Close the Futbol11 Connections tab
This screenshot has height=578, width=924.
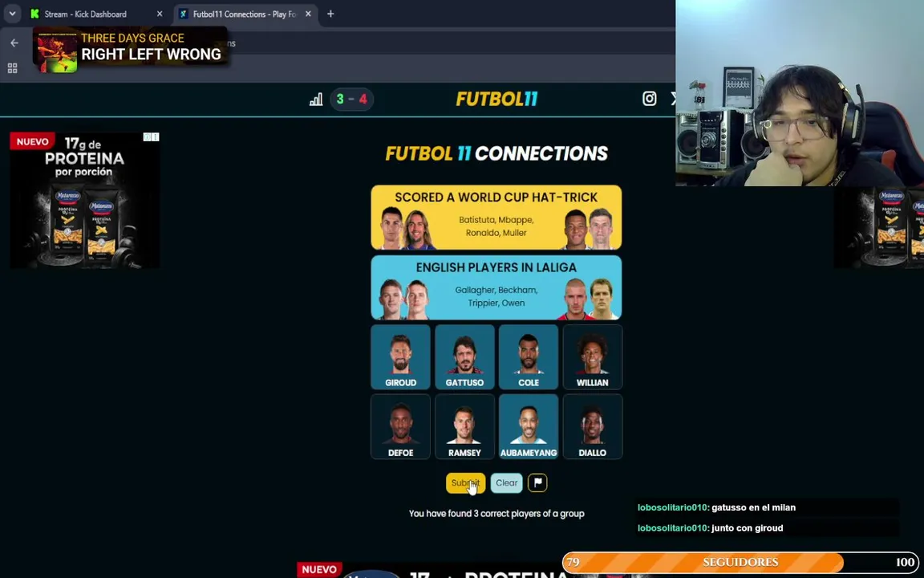308,14
